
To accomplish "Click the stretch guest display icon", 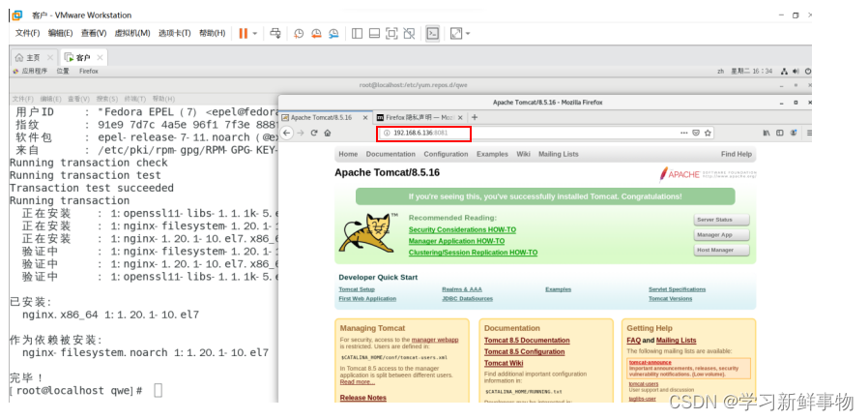I will [455, 34].
